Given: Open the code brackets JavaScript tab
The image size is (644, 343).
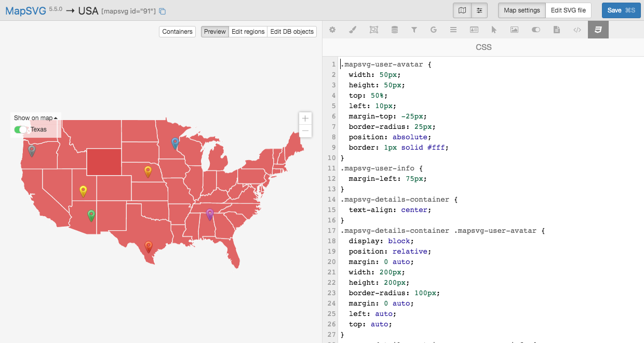Looking at the screenshot, I should (x=577, y=30).
